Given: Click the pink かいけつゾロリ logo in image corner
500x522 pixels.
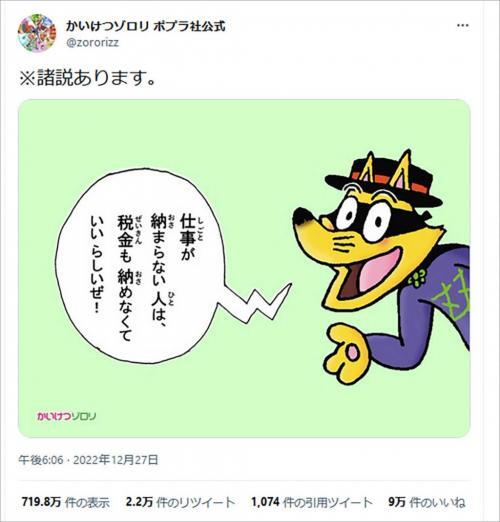Looking at the screenshot, I should 66,416.
